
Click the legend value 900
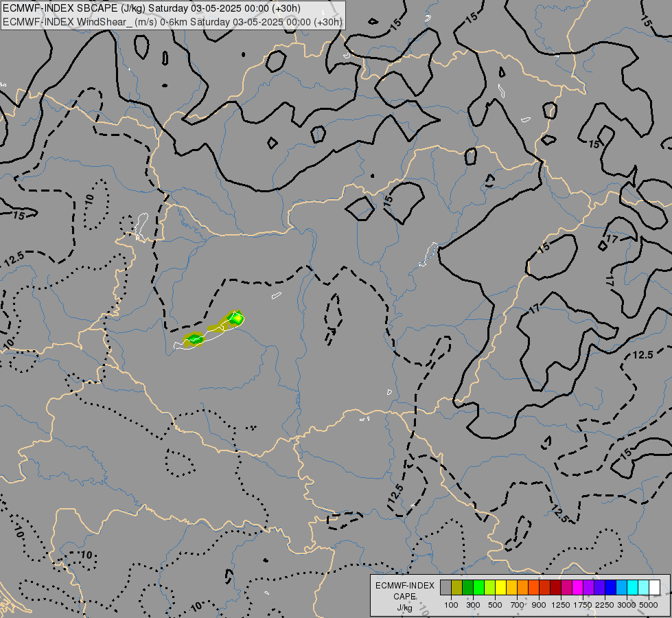tap(539, 605)
